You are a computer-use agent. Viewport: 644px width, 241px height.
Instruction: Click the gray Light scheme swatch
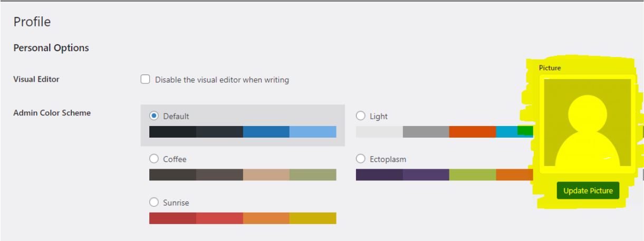(x=426, y=132)
